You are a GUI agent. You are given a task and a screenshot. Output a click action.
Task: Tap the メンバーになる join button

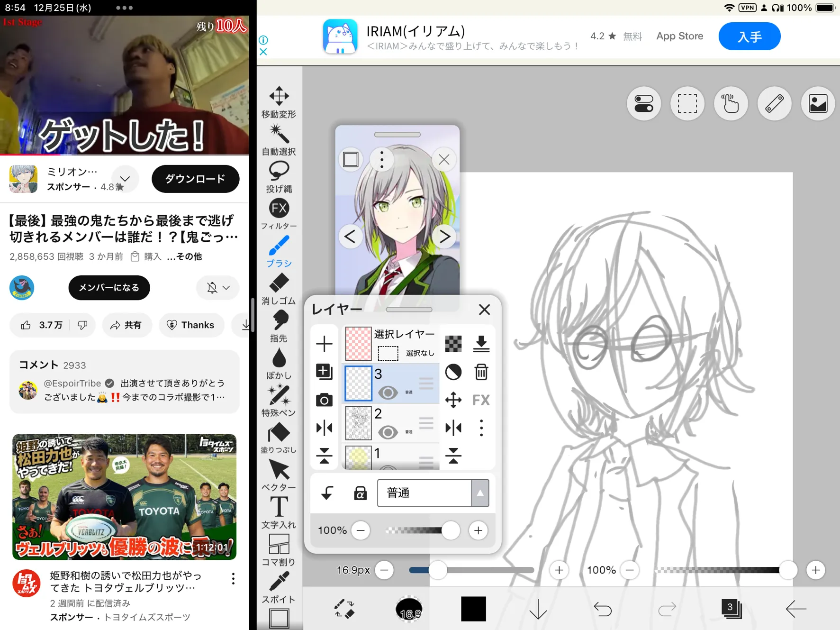point(109,288)
